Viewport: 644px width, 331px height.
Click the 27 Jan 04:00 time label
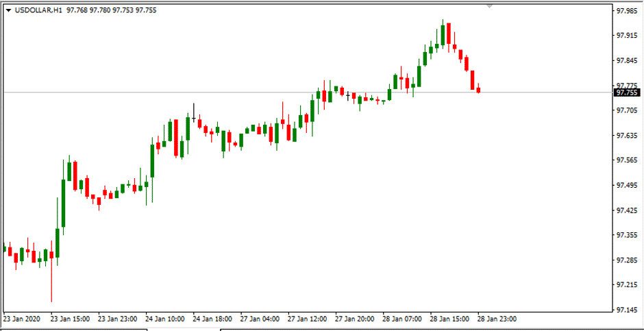tap(260, 319)
